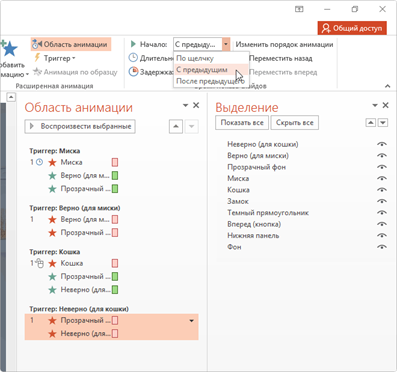Bring object forward arrow in Выделение pane
Image resolution: width=397 pixels, height=372 pixels.
[371, 123]
